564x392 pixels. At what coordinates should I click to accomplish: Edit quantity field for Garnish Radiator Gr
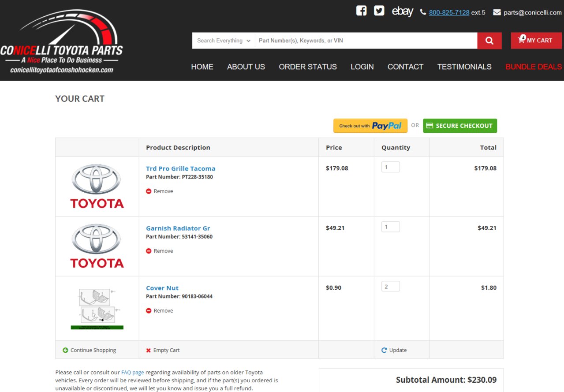pos(391,227)
